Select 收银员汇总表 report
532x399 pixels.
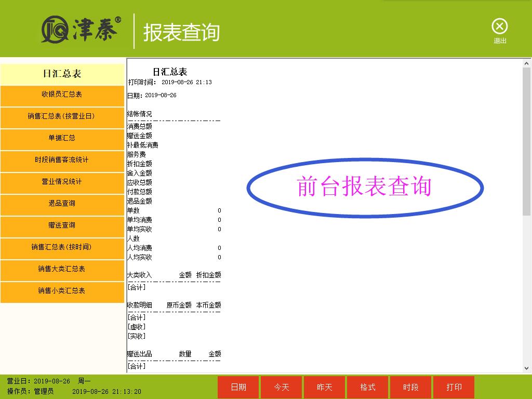coord(62,95)
